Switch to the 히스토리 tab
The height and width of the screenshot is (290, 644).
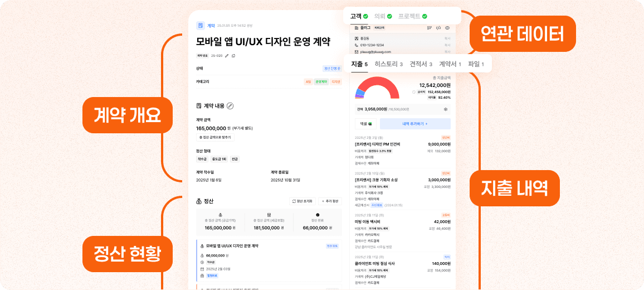388,64
